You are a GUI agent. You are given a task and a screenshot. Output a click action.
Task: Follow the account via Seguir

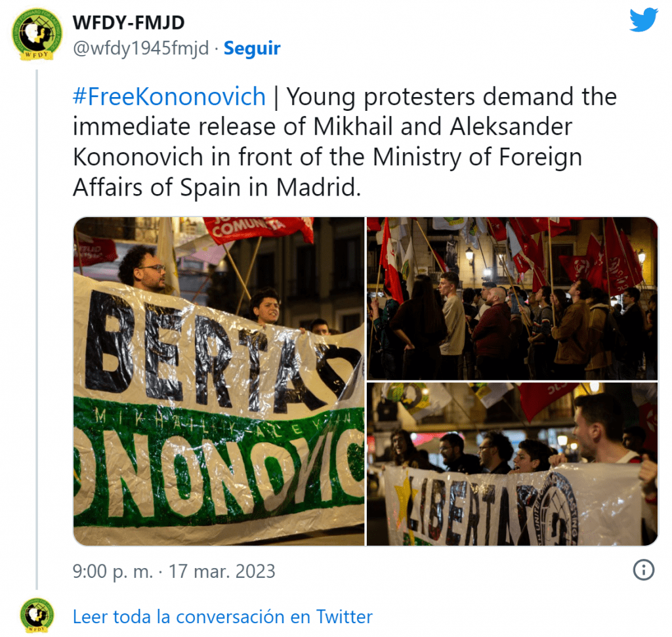pyautogui.click(x=252, y=48)
